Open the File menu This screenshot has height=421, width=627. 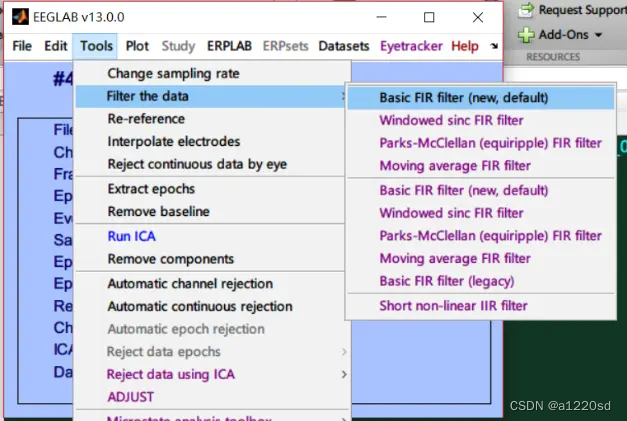[22, 46]
